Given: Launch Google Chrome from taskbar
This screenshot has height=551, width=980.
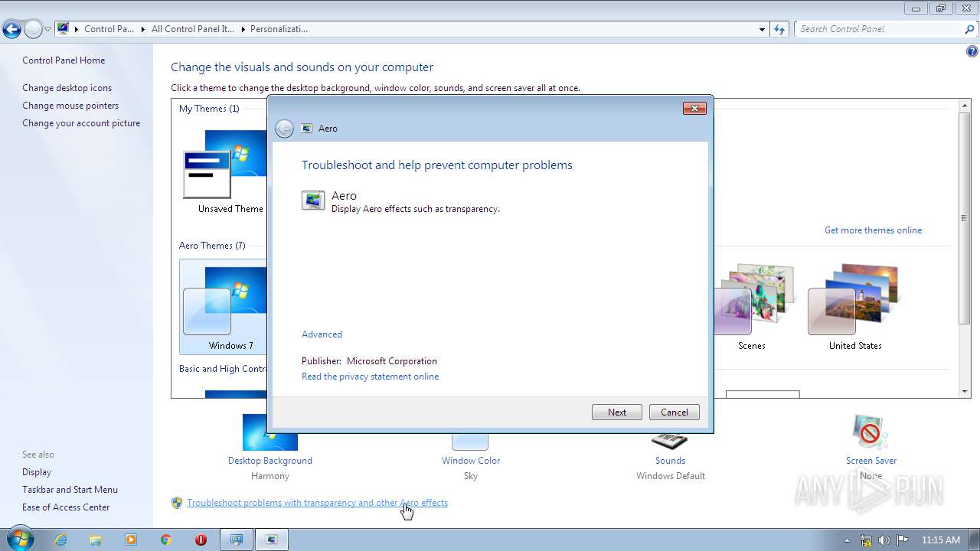Looking at the screenshot, I should [165, 540].
